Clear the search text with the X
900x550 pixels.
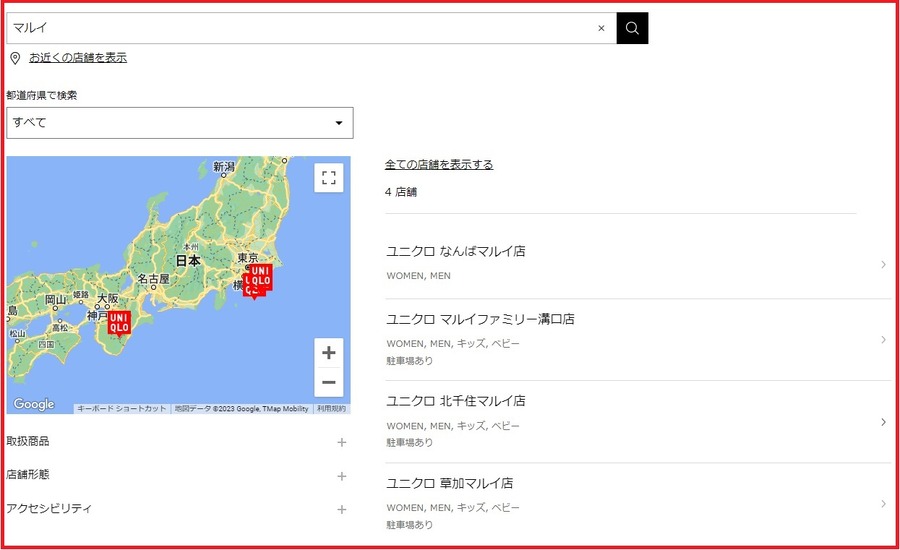601,28
